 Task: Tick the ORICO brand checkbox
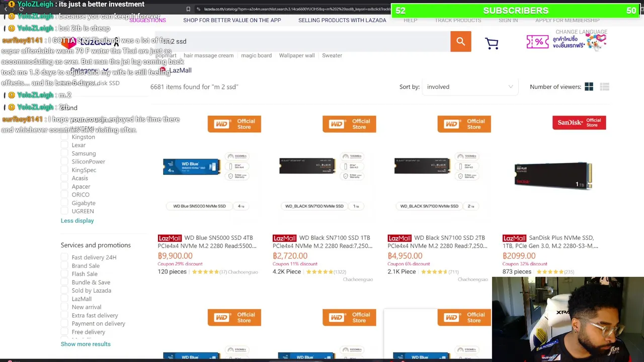[x=64, y=195]
